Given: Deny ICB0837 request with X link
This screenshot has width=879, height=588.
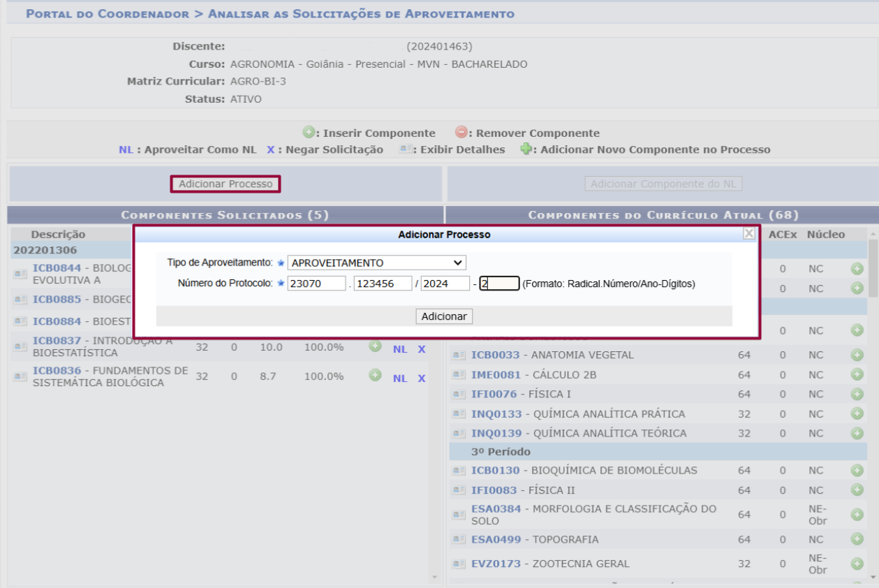Looking at the screenshot, I should click(422, 349).
